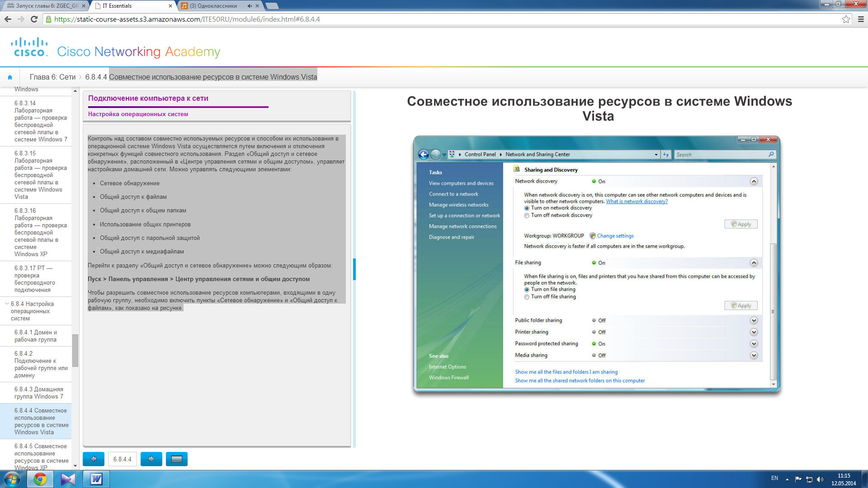Open the Visual Studio taskbar icon
The height and width of the screenshot is (488, 868).
tap(68, 479)
